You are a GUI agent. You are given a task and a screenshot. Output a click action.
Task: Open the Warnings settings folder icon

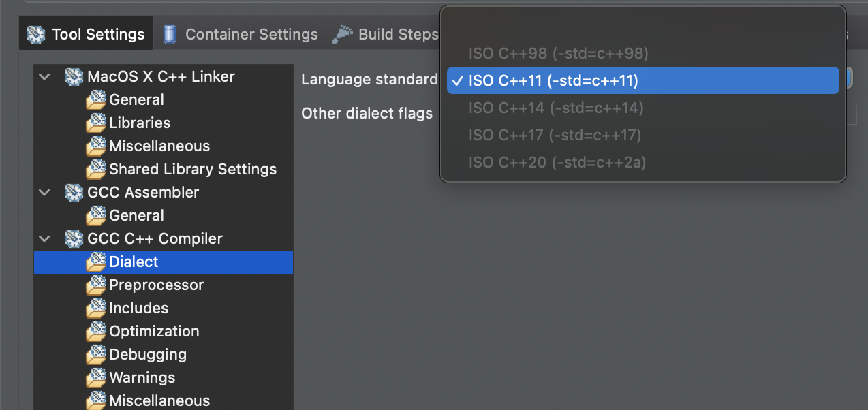click(x=96, y=377)
